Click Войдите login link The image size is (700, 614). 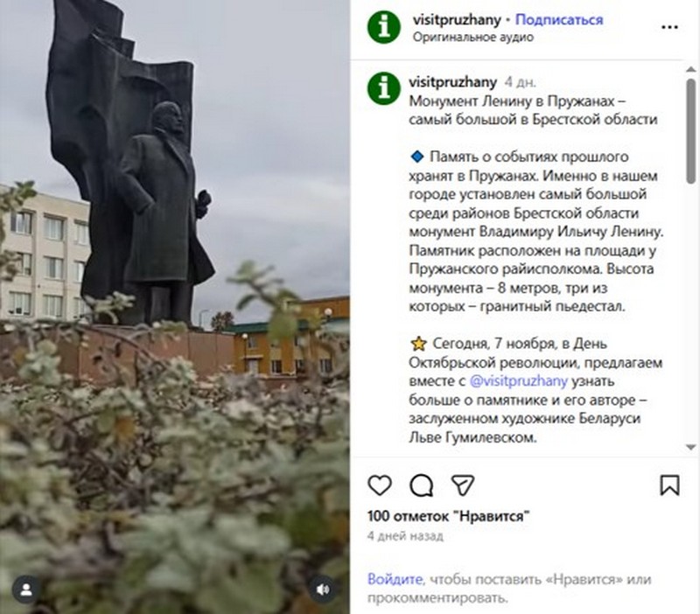[x=395, y=579]
